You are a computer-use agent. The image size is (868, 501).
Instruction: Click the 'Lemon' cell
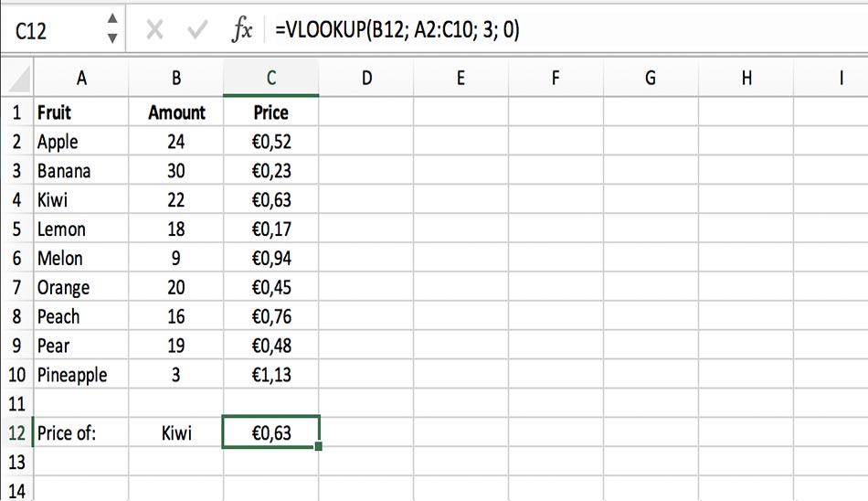point(81,229)
